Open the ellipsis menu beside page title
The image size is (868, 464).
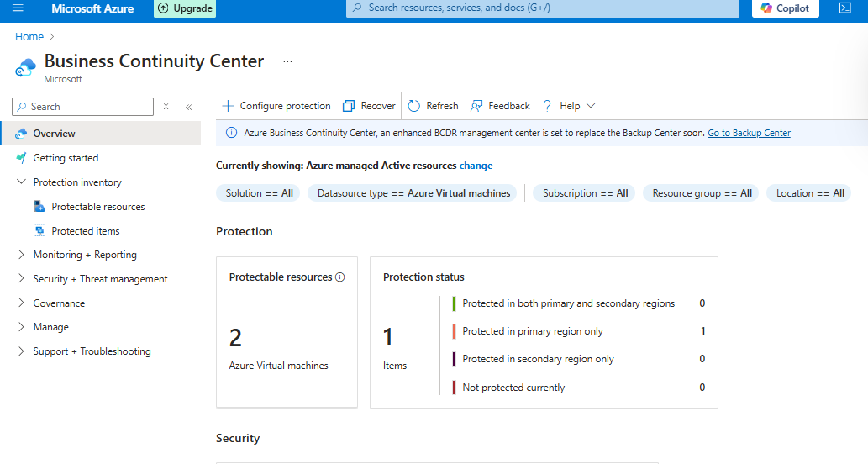pyautogui.click(x=287, y=62)
